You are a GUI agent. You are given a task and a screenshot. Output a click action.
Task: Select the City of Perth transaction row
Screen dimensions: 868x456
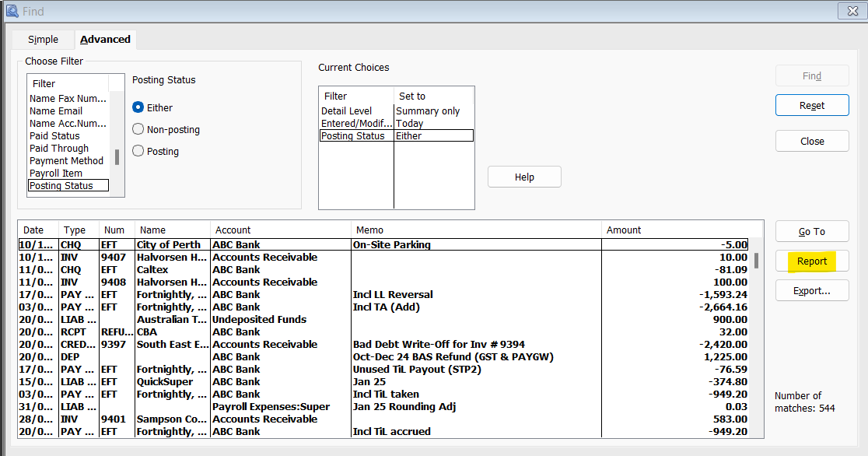pos(383,245)
